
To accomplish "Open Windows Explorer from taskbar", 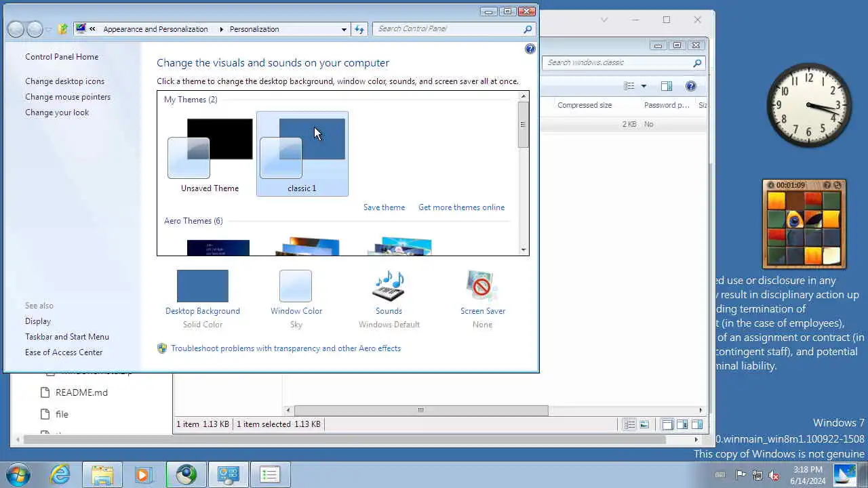I will pos(102,474).
